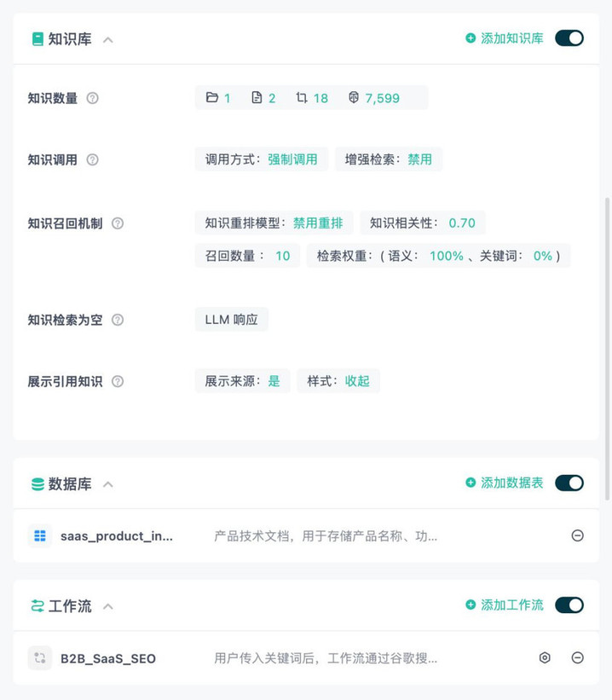Viewport: 612px width, 700px height.
Task: Click help icon next to 知识检索为空
Action: (x=118, y=320)
